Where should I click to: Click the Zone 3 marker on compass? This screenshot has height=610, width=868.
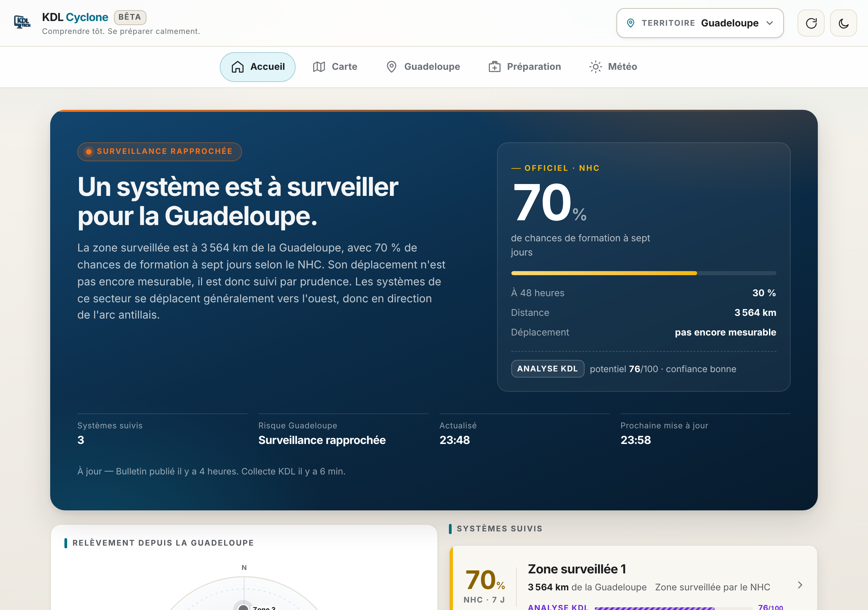243,607
